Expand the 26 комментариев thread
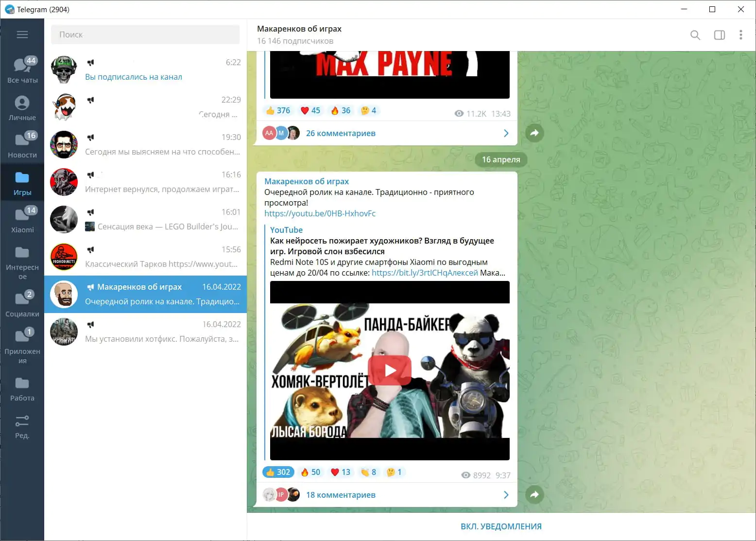 (340, 133)
